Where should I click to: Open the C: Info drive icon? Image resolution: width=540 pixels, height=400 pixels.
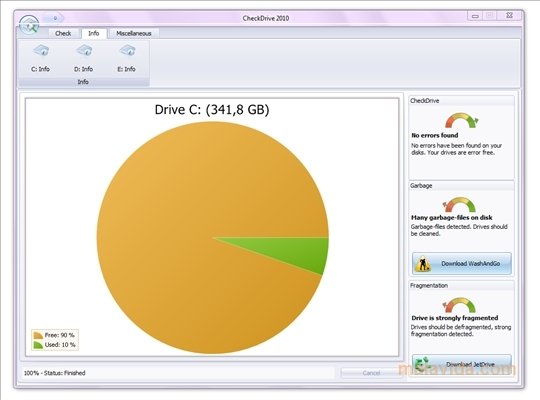coord(40,58)
